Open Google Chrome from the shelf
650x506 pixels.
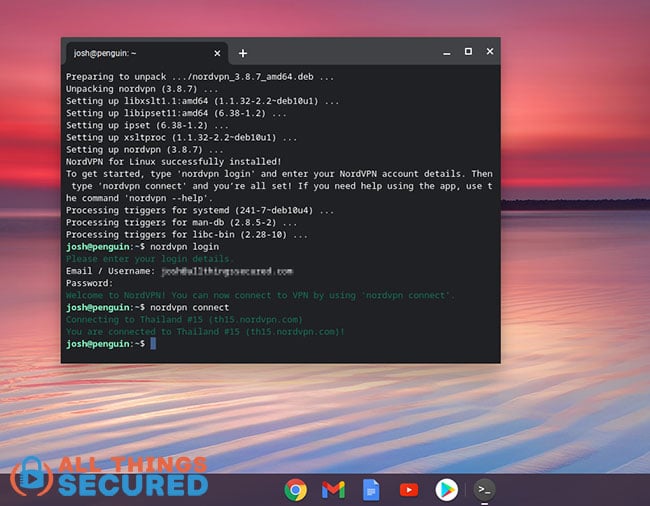point(296,490)
